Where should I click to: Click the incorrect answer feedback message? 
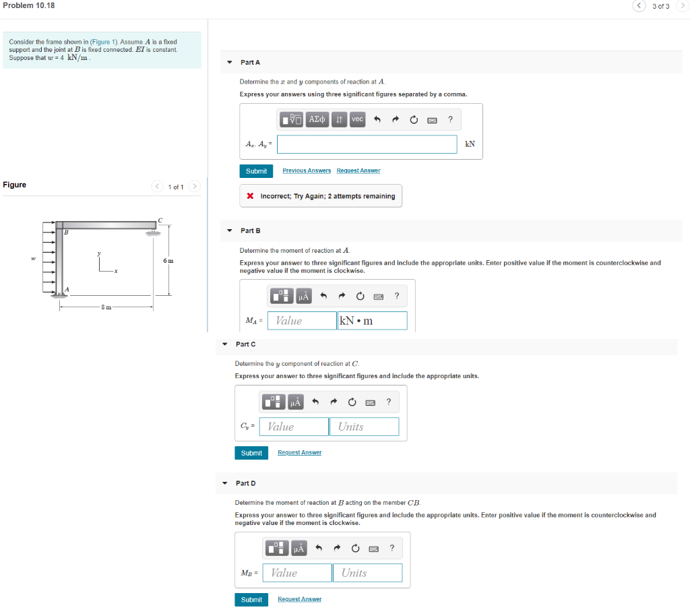pos(321,196)
